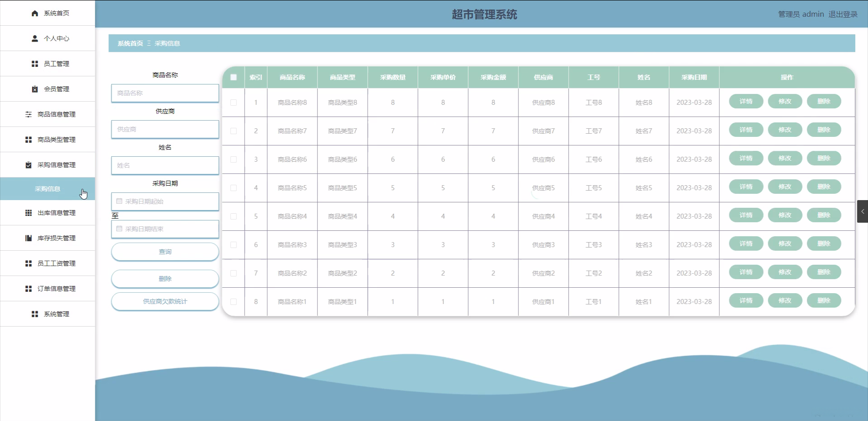
Task: Click the grid icon beside 系统管理
Action: click(x=35, y=314)
